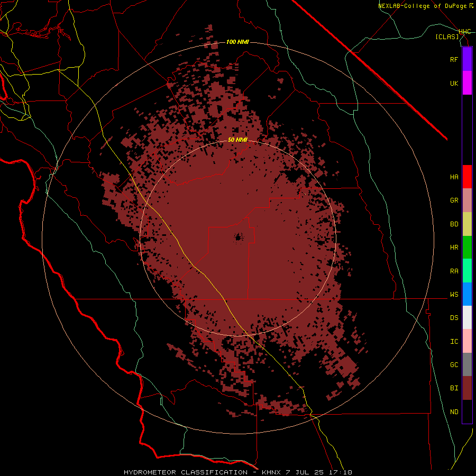Click the ND black legend swatch

467,411
